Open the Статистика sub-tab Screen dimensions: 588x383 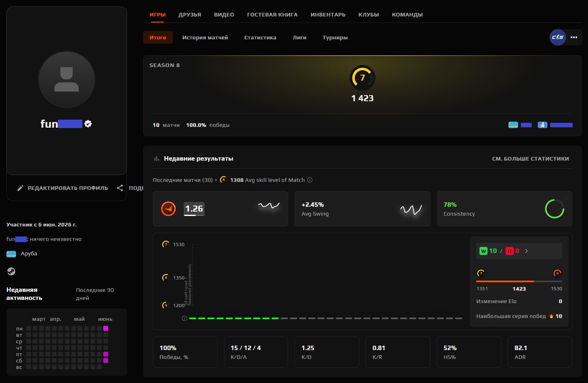coord(260,37)
